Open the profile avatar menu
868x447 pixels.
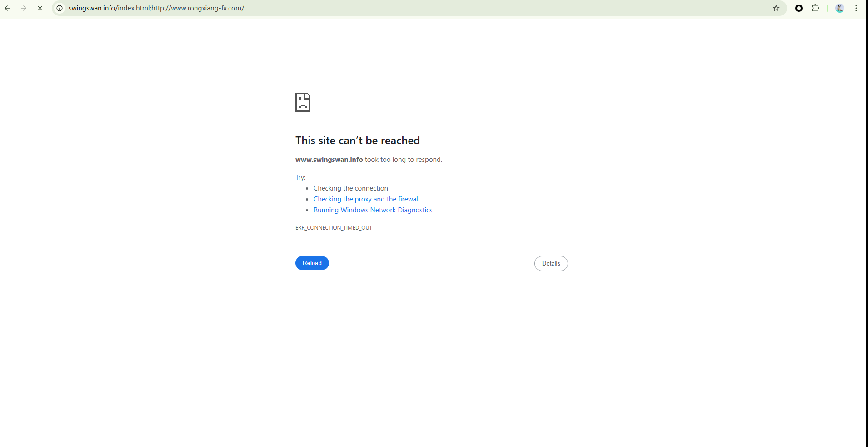839,8
